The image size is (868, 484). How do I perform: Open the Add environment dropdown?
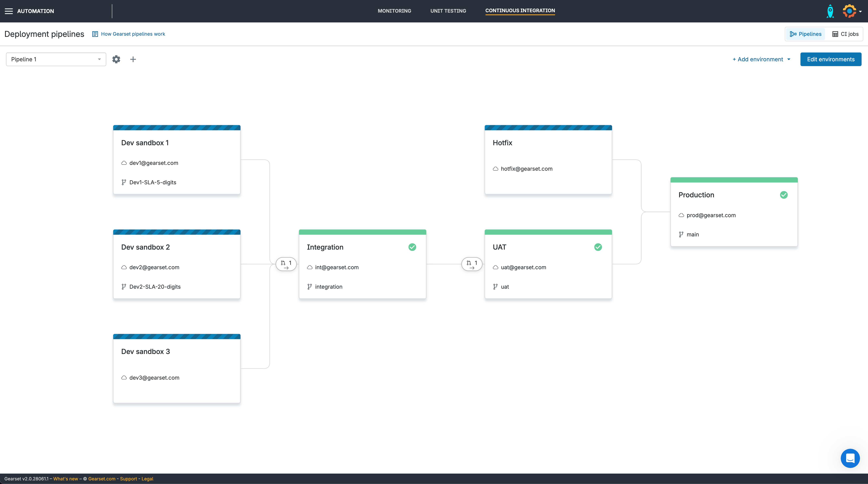(x=762, y=59)
